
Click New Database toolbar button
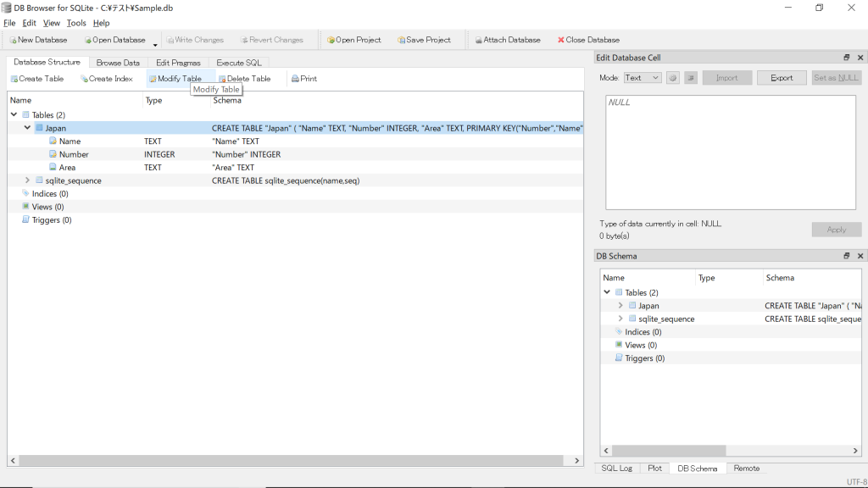[x=38, y=40]
